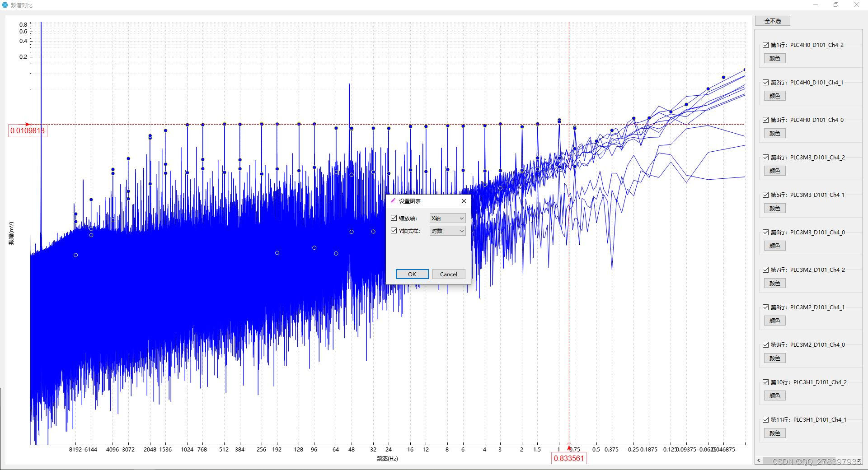This screenshot has height=470, width=868.
Task: Click the 全不选 deselect-all button
Action: (x=772, y=20)
